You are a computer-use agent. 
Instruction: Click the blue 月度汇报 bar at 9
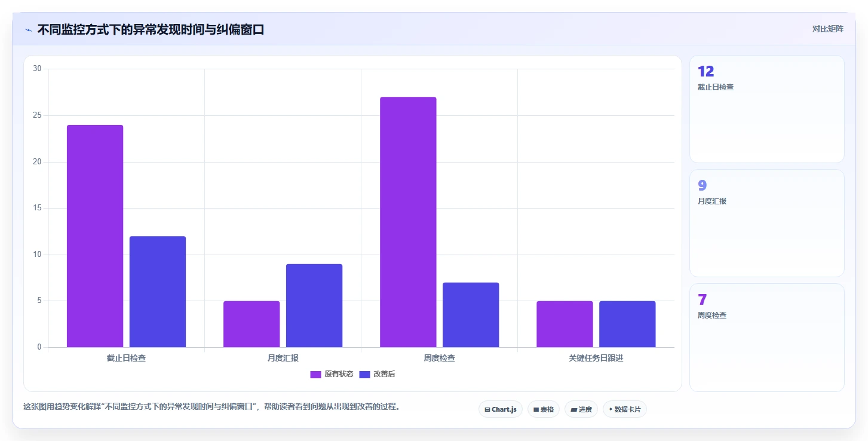pyautogui.click(x=314, y=305)
